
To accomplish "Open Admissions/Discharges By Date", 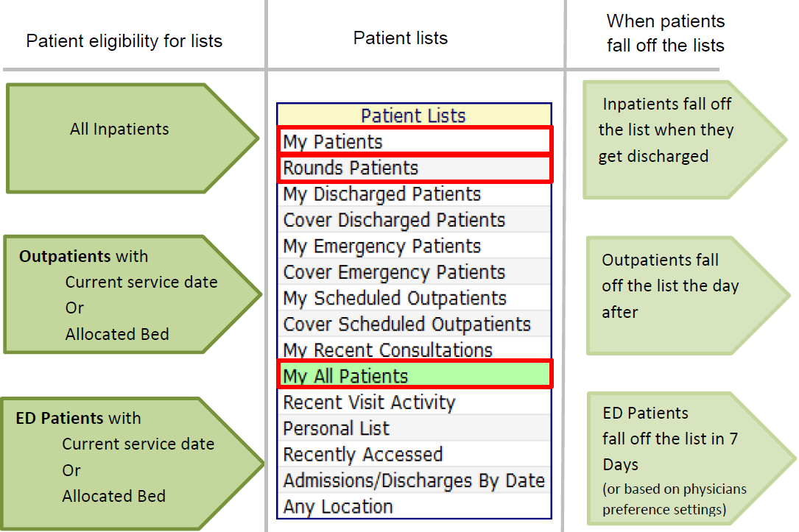I will [x=414, y=480].
